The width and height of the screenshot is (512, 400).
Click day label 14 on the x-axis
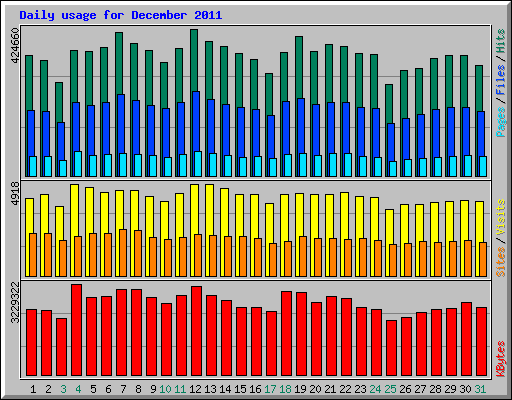point(225,389)
